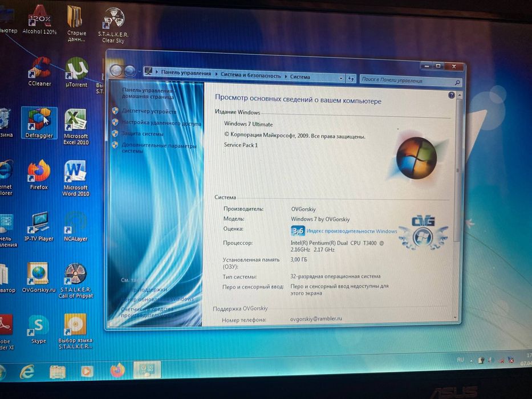Click Internet Explorer in the taskbar
The image size is (532, 399).
click(x=27, y=372)
